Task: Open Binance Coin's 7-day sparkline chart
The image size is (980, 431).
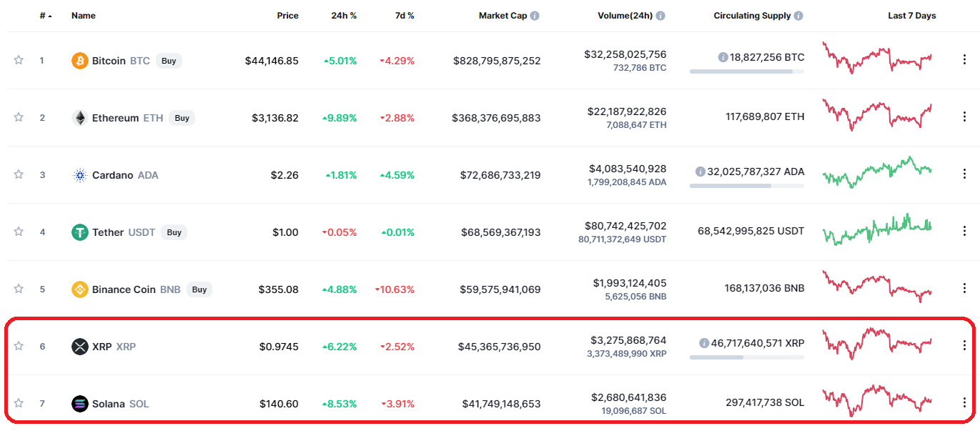Action: pyautogui.click(x=877, y=287)
